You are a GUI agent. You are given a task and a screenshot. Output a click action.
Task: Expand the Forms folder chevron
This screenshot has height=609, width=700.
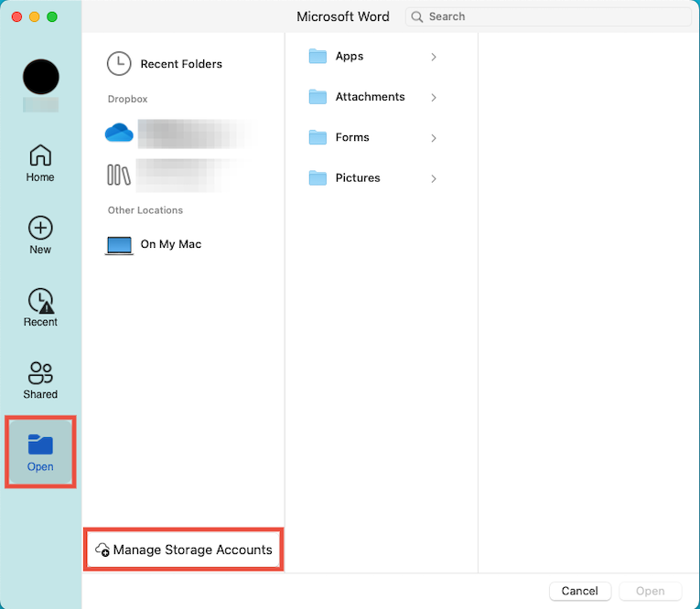tap(434, 138)
